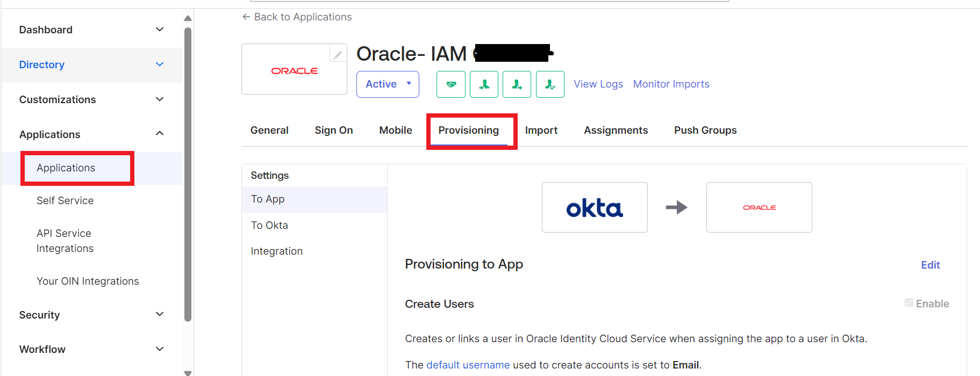Expand the Security section chevron
Screen dimensions: 980x376
point(160,314)
